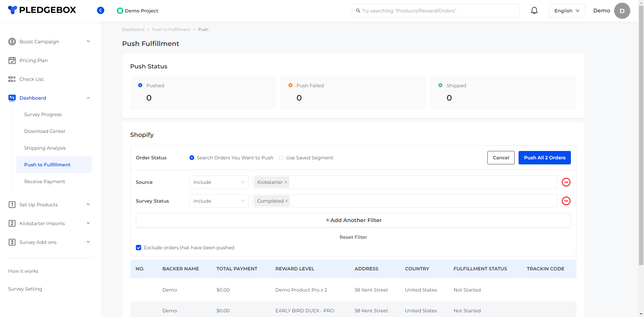Click the Pricing Plan calendar icon
The width and height of the screenshot is (644, 317).
coord(12,60)
